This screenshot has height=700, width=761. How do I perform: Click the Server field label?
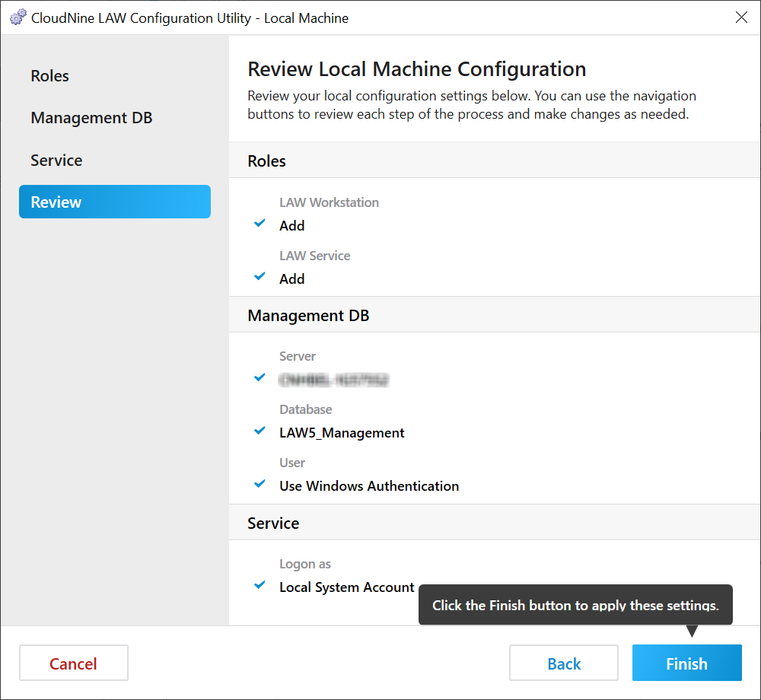point(297,357)
